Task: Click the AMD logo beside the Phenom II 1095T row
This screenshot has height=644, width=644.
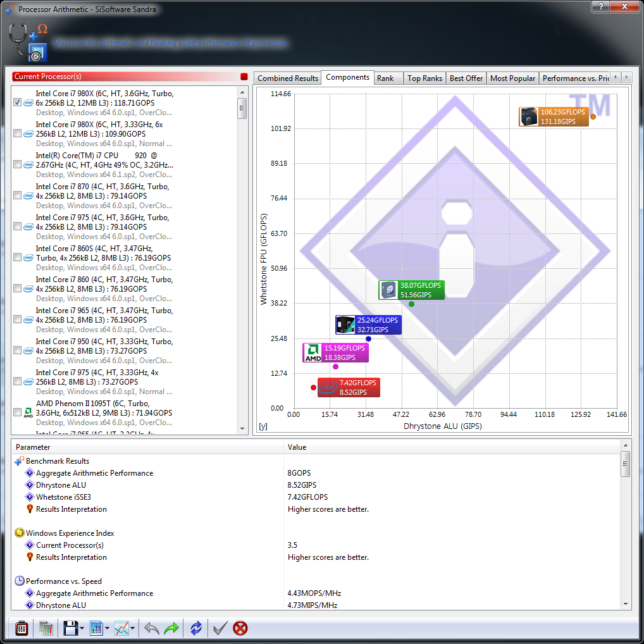Action: click(28, 412)
